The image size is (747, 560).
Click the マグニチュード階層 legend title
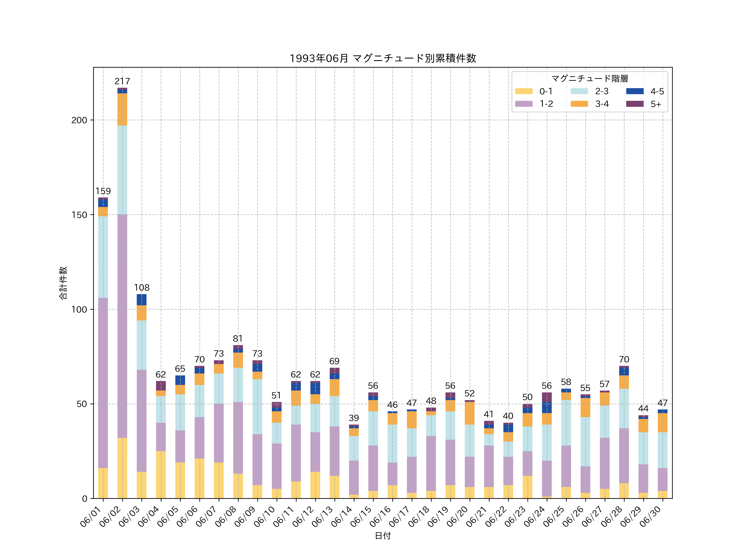(590, 79)
